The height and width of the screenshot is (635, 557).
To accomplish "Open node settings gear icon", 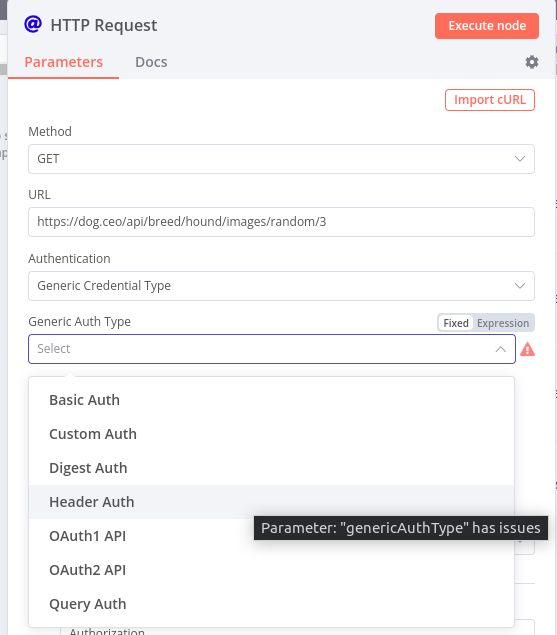I will pyautogui.click(x=531, y=62).
